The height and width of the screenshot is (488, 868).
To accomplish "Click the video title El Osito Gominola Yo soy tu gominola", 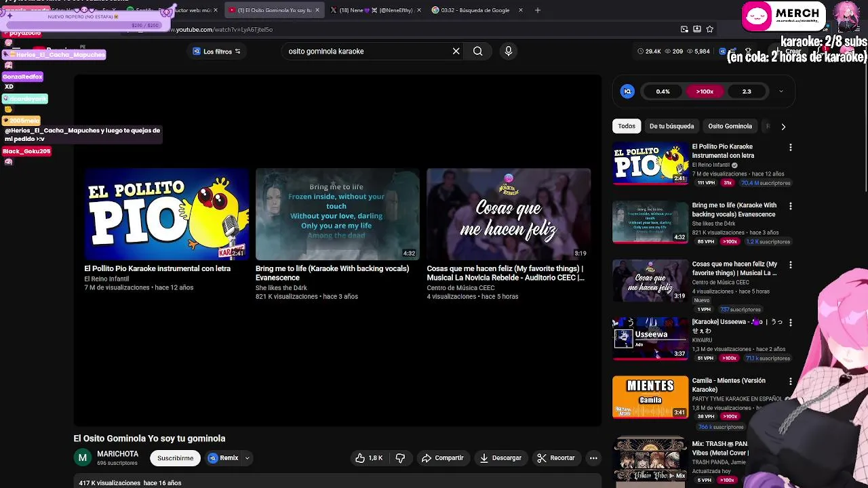I will (149, 439).
